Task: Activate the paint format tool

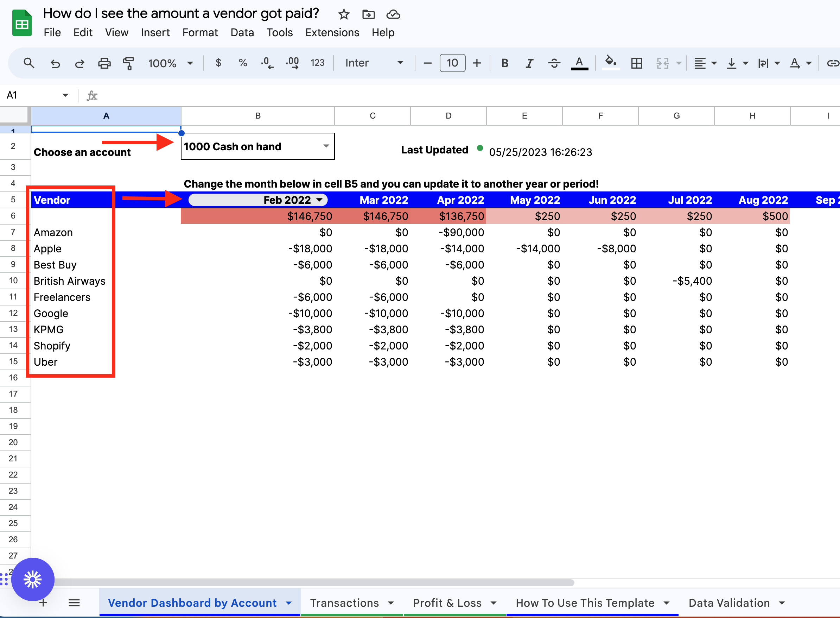Action: (128, 63)
